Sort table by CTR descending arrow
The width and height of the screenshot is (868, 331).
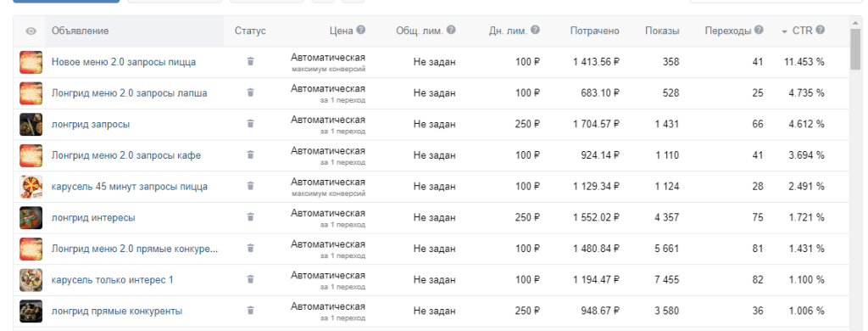coord(784,31)
